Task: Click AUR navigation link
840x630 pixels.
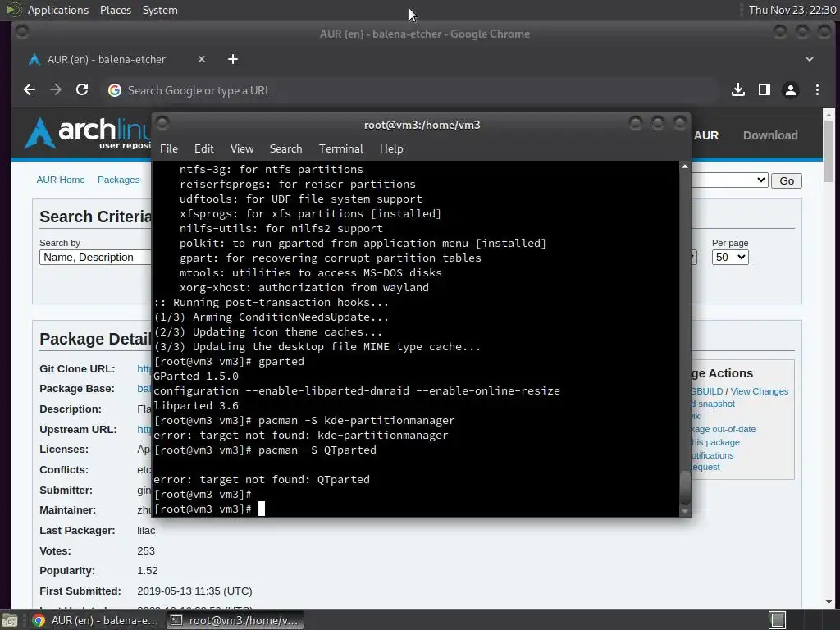Action: pos(706,135)
